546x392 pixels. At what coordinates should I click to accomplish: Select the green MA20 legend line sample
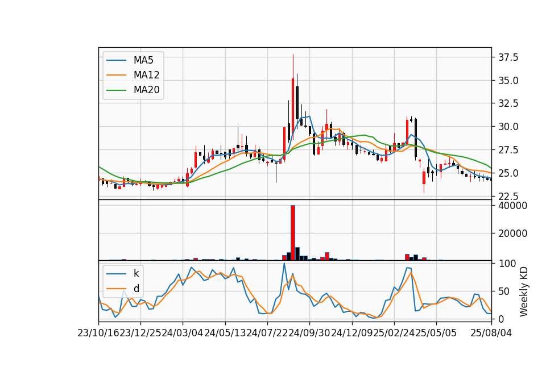116,90
